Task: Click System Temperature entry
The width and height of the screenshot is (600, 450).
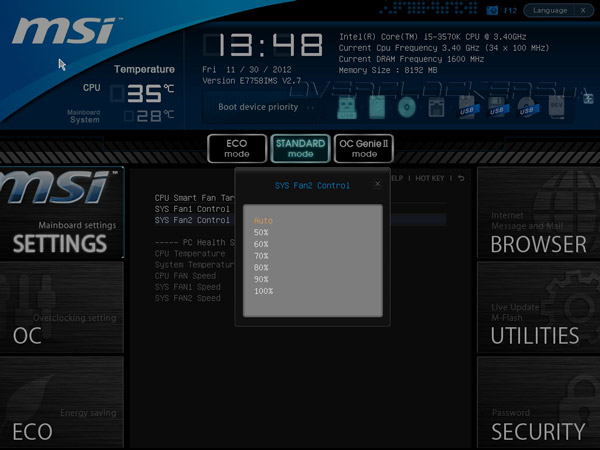Action: pos(194,265)
